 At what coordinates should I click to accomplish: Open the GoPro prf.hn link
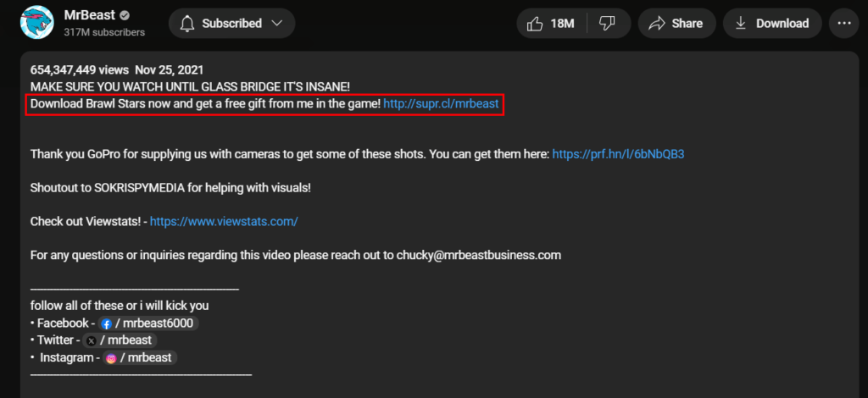618,153
